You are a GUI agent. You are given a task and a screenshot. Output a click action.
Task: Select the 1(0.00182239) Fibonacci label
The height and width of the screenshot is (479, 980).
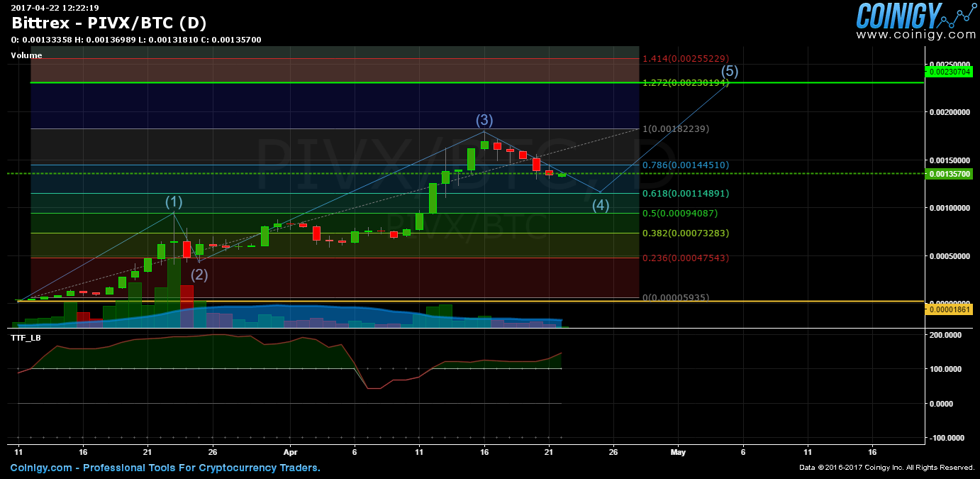click(x=675, y=129)
